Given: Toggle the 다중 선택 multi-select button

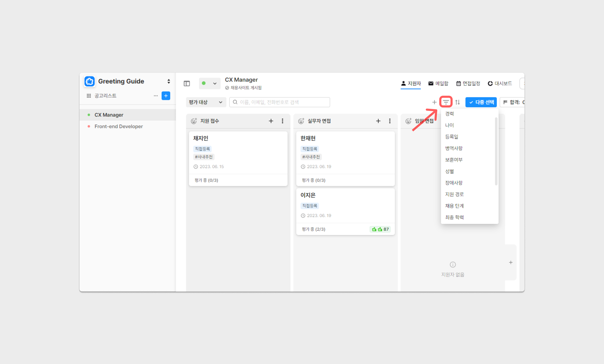Looking at the screenshot, I should [x=481, y=102].
